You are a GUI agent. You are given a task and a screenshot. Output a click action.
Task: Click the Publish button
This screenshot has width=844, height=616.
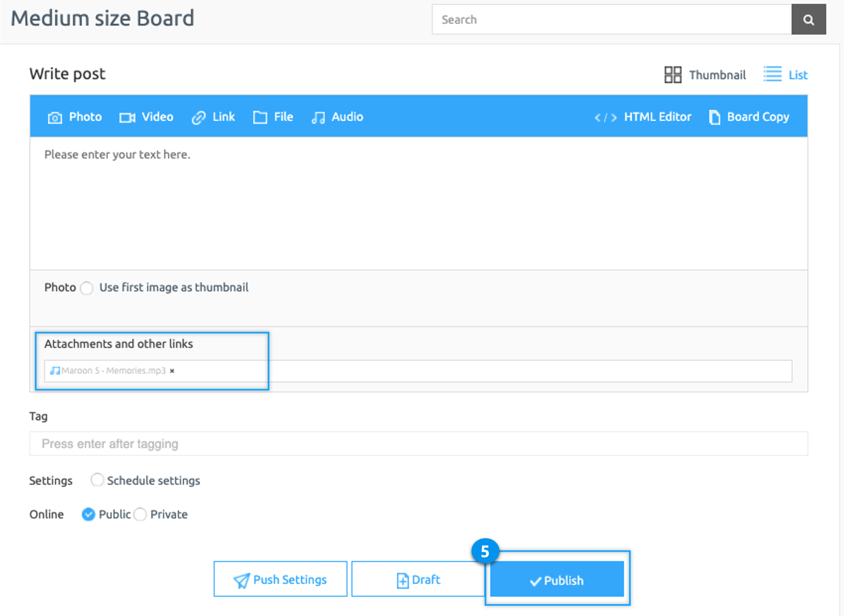pyautogui.click(x=557, y=580)
